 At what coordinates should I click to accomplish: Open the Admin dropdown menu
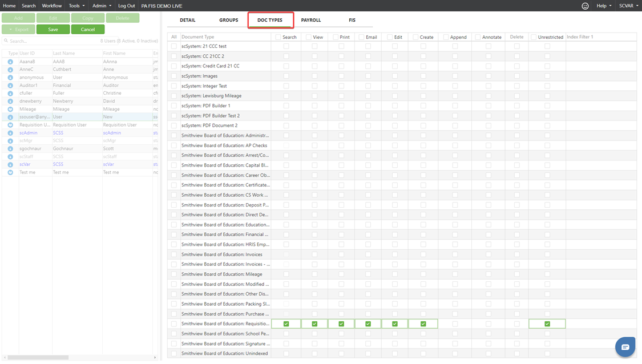click(x=102, y=6)
